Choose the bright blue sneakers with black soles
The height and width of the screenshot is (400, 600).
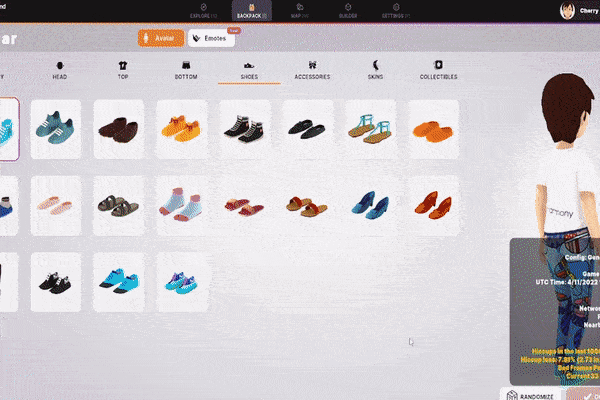[119, 282]
